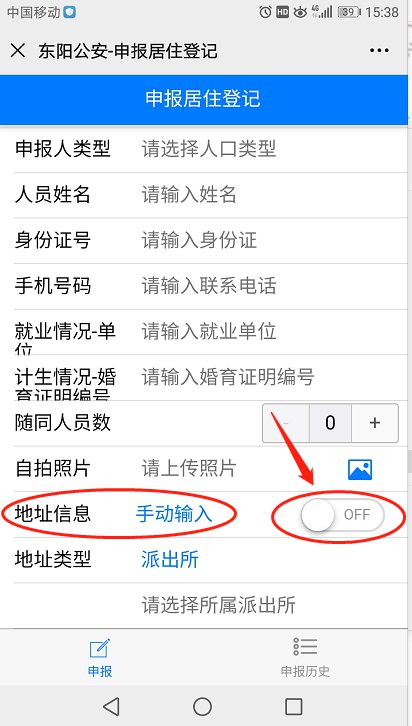Close the page with the X icon

coord(18,50)
